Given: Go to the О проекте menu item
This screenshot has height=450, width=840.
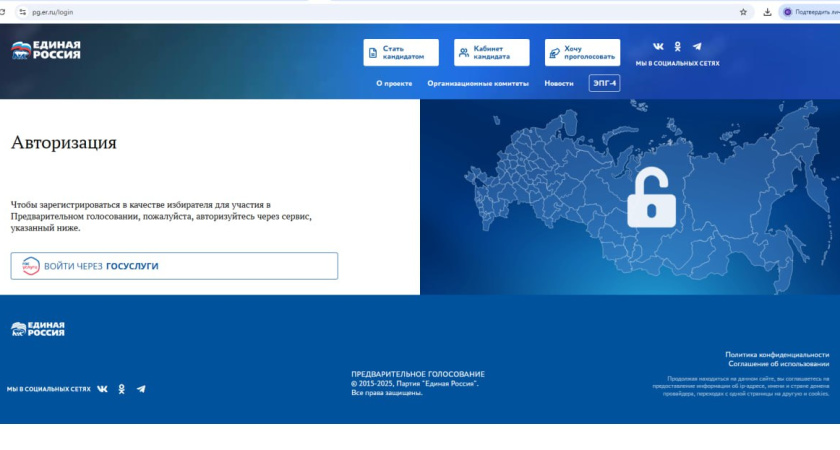Looking at the screenshot, I should click(x=394, y=84).
